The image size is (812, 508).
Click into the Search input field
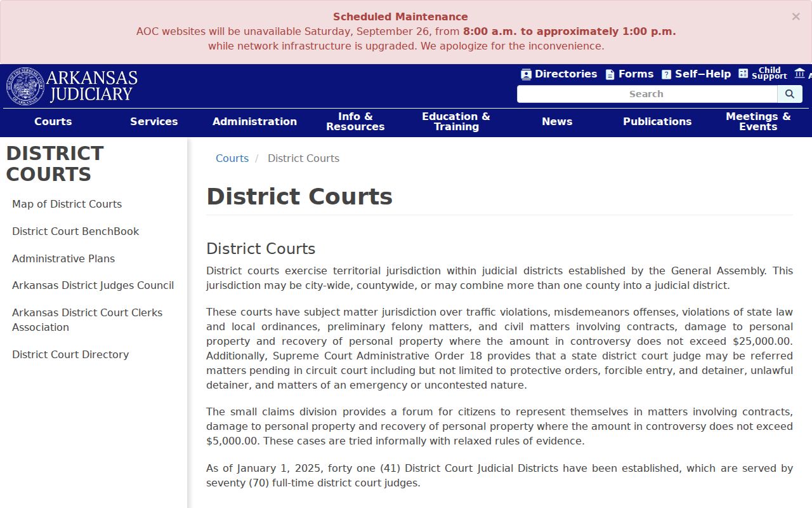[647, 94]
